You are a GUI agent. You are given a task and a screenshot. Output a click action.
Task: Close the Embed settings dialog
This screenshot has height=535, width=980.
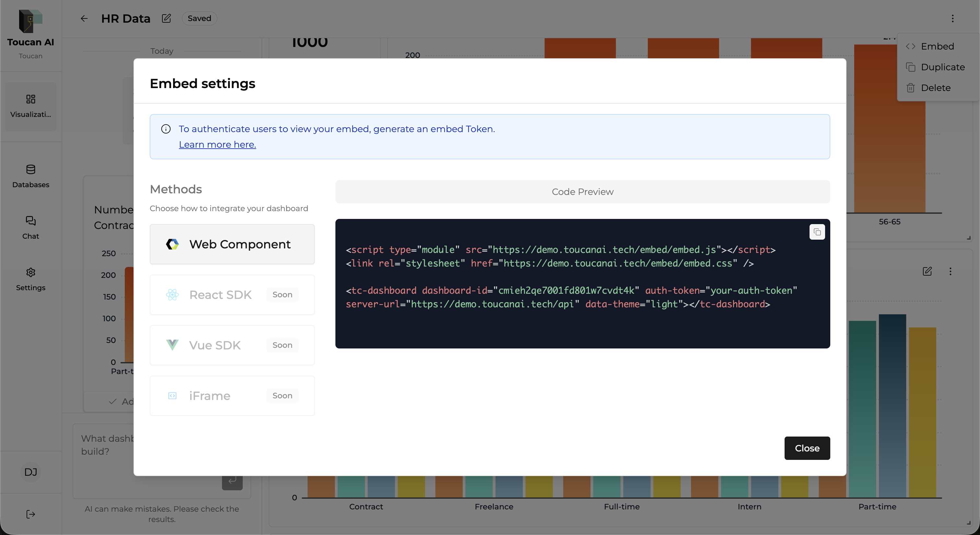[807, 448]
